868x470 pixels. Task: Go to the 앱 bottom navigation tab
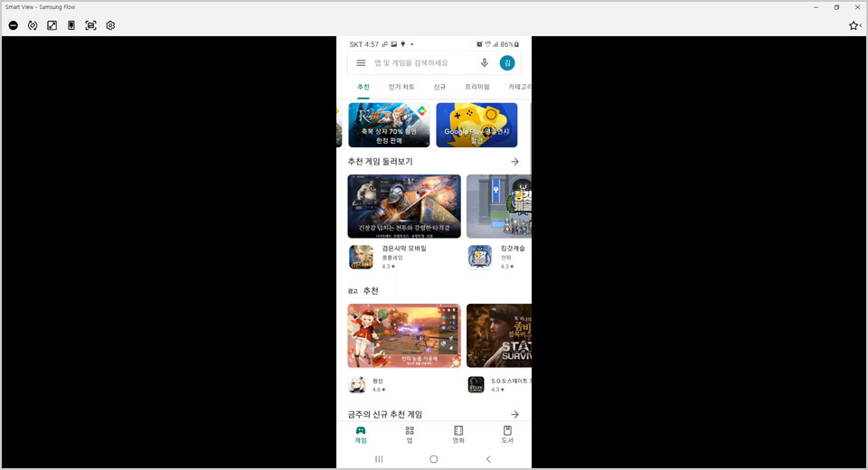pyautogui.click(x=410, y=435)
